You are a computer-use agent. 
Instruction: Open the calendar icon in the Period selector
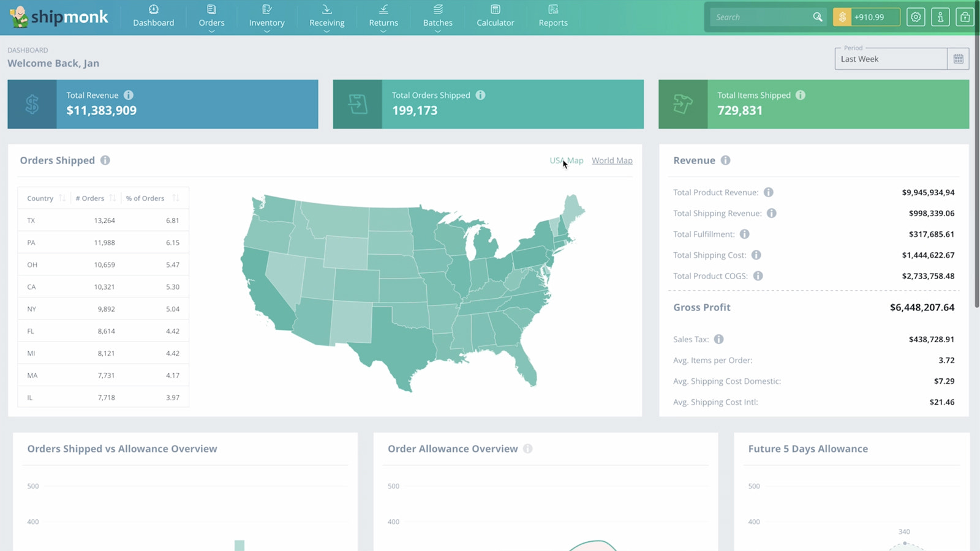tap(959, 58)
